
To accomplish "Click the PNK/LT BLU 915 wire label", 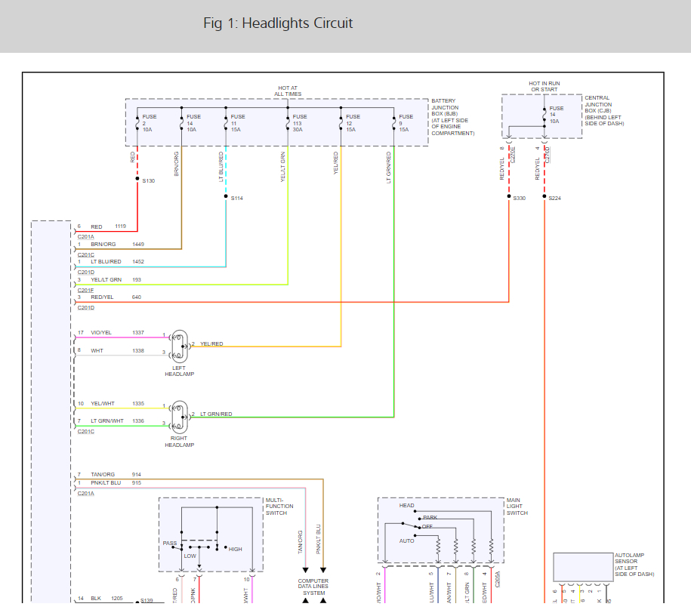I will click(x=116, y=483).
